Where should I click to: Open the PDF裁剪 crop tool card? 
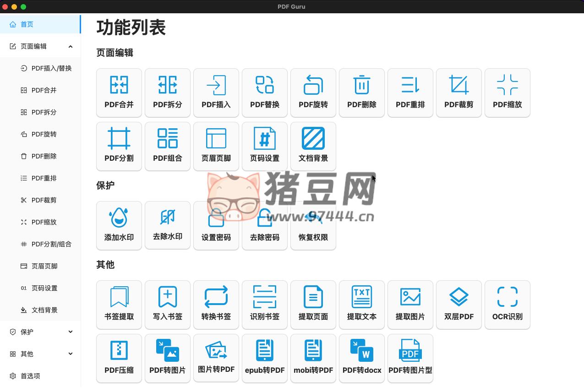point(459,93)
